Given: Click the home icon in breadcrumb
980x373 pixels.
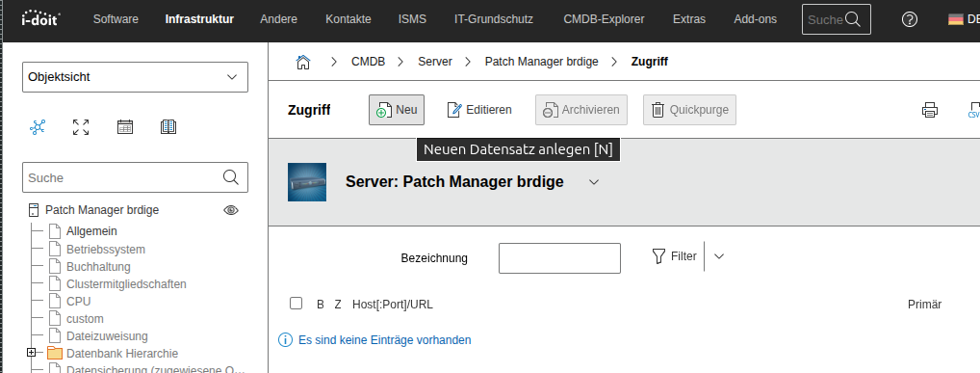Looking at the screenshot, I should point(303,62).
